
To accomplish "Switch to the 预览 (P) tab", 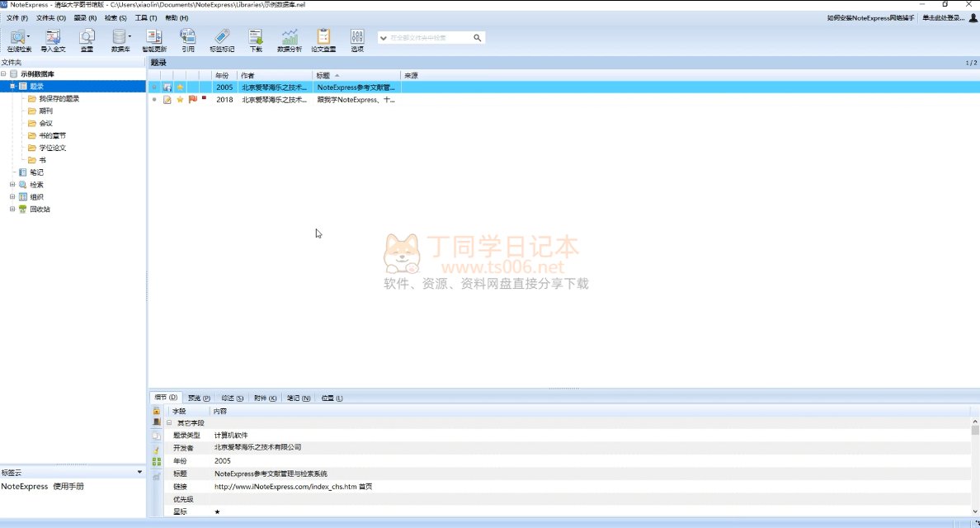I will (x=200, y=398).
